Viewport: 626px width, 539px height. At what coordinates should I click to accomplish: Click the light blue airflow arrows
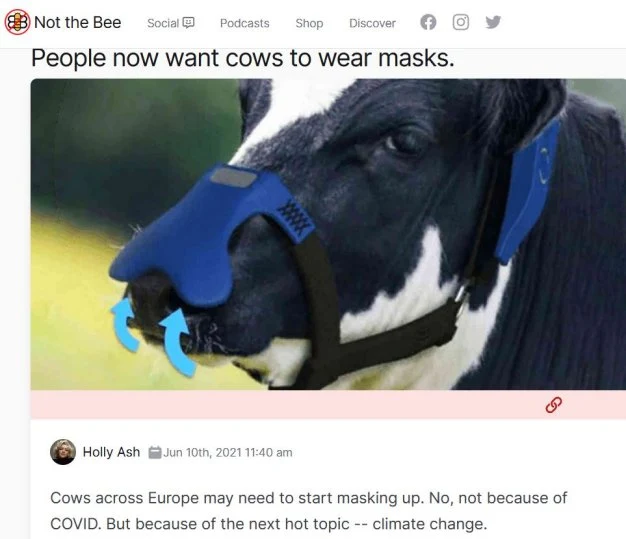pyautogui.click(x=154, y=336)
